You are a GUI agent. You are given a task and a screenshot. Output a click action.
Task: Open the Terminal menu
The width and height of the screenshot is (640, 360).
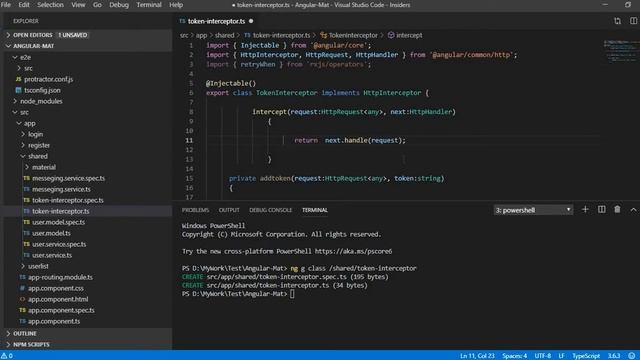click(x=149, y=5)
